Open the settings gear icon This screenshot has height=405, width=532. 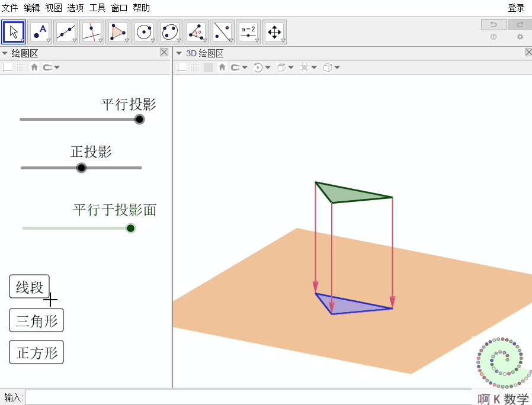pyautogui.click(x=520, y=37)
